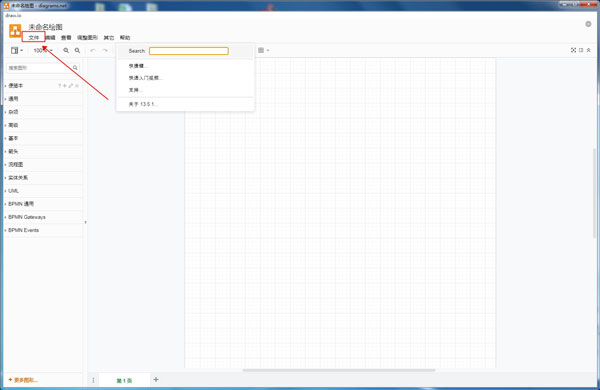The width and height of the screenshot is (600, 390).
Task: Switch to the 第 1 页 page tab
Action: [x=124, y=380]
